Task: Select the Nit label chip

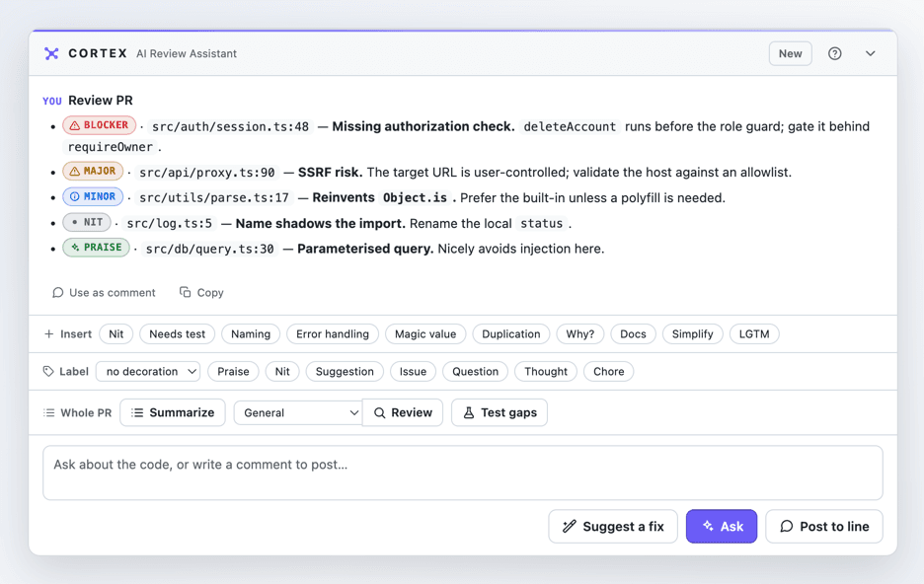Action: tap(282, 372)
